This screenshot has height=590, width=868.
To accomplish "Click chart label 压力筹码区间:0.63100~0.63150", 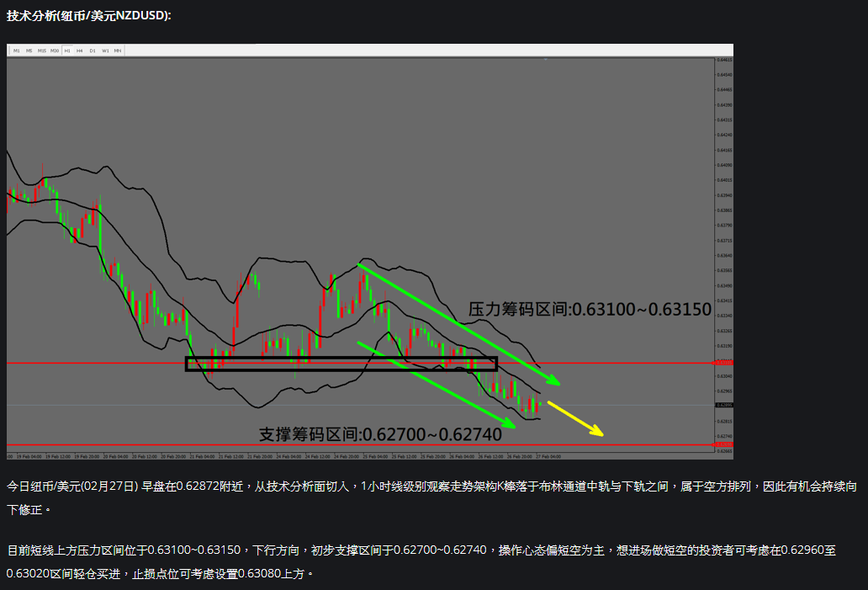I will (x=590, y=309).
